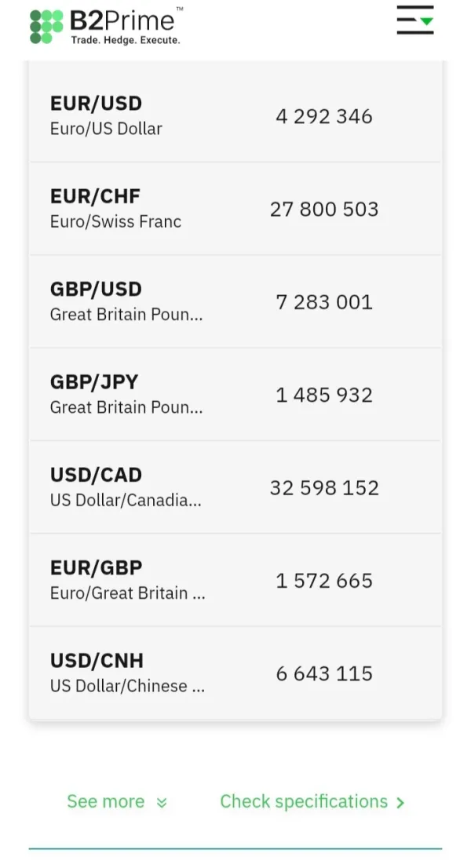Screen dimensions: 471x868
Task: Open the hamburger menu icon
Action: pyautogui.click(x=414, y=20)
